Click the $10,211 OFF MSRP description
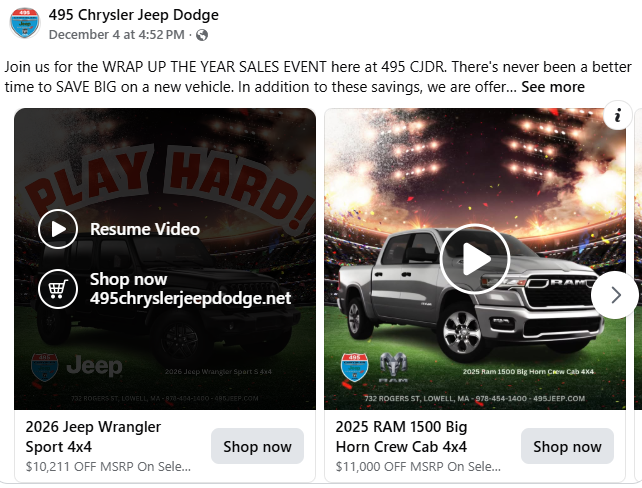The image size is (642, 488). coord(108,467)
